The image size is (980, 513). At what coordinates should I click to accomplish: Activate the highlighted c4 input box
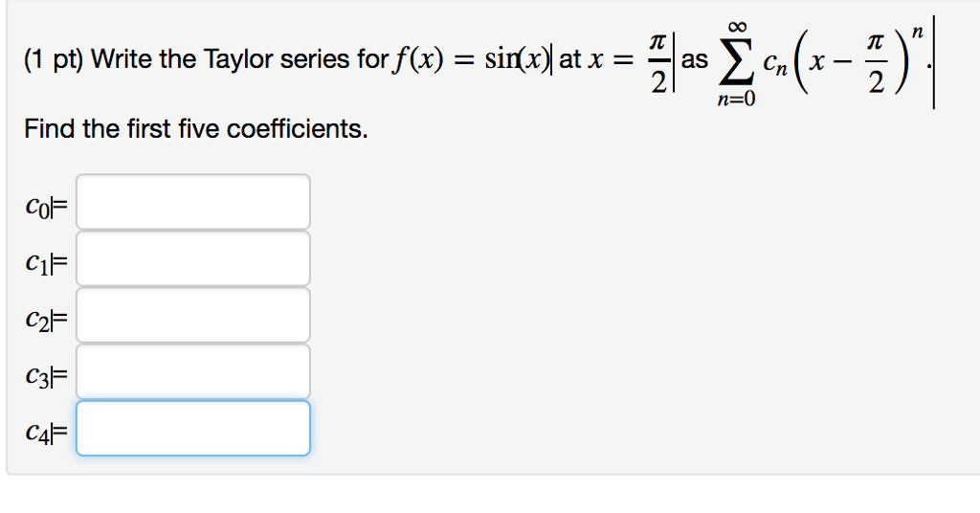tap(193, 428)
